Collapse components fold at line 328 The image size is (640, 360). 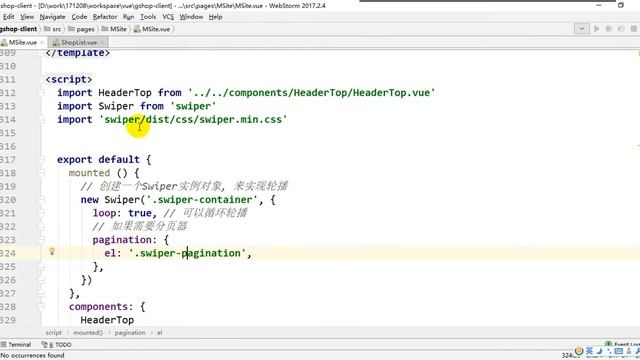(x=41, y=307)
